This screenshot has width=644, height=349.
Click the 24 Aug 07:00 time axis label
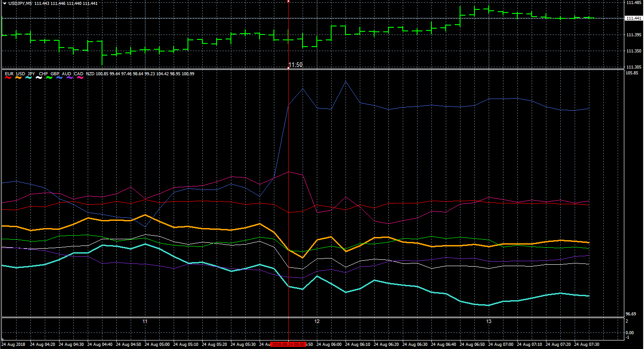point(502,345)
